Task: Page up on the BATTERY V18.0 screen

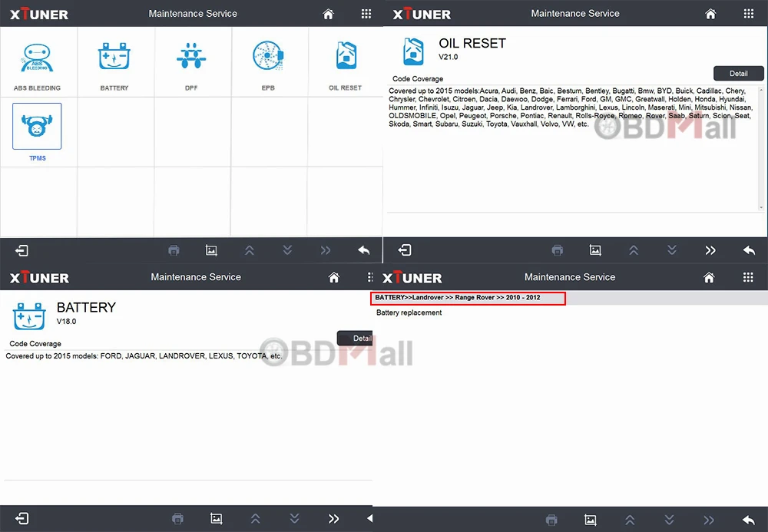Action: [255, 519]
